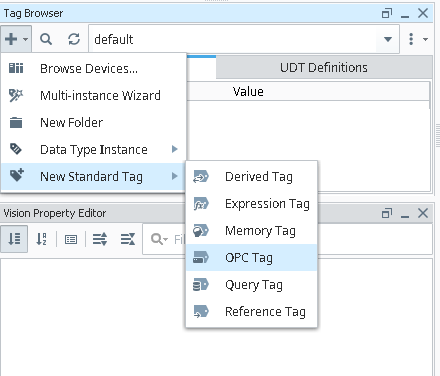
Task: Create an OPC Tag
Action: click(x=252, y=258)
